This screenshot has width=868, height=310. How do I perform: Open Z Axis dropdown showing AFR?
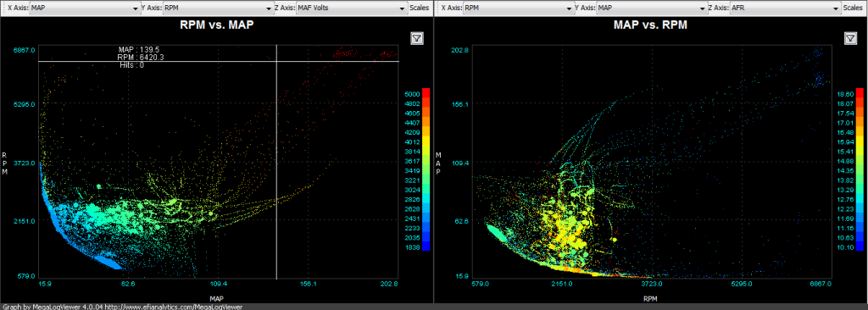point(785,8)
